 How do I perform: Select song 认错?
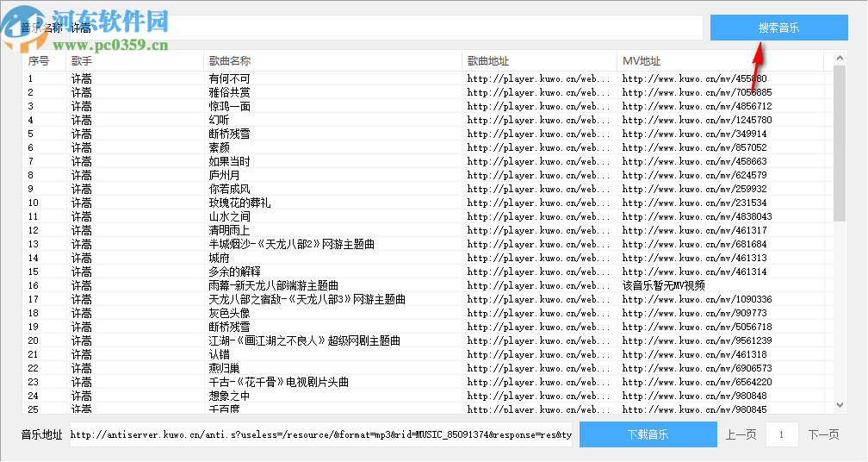coord(220,354)
